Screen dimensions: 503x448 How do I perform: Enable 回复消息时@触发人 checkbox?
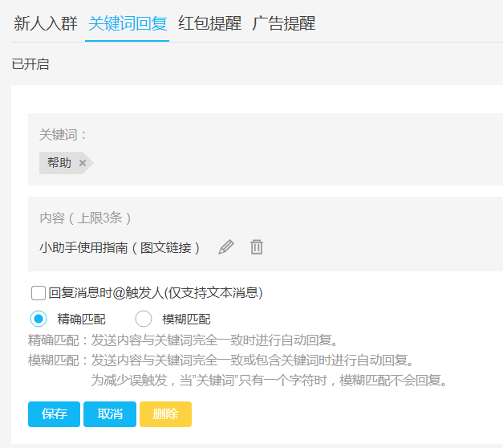[x=39, y=293]
